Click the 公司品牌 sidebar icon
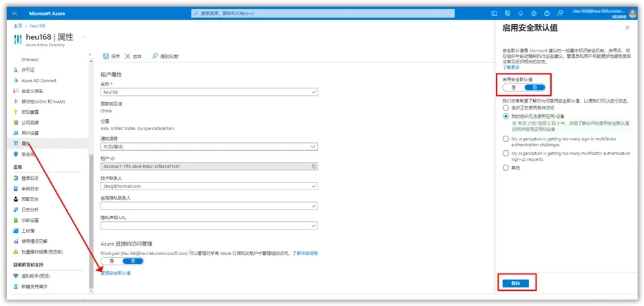644x306 pixels. 16,123
